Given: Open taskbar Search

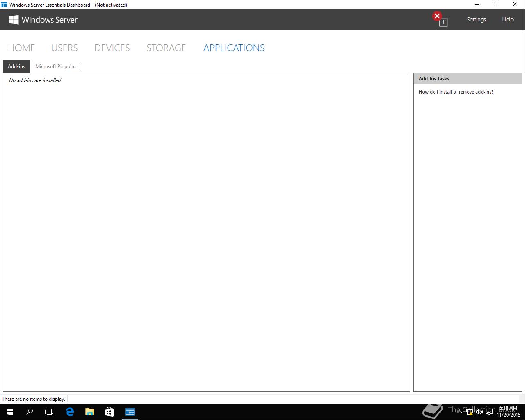Looking at the screenshot, I should [x=30, y=412].
